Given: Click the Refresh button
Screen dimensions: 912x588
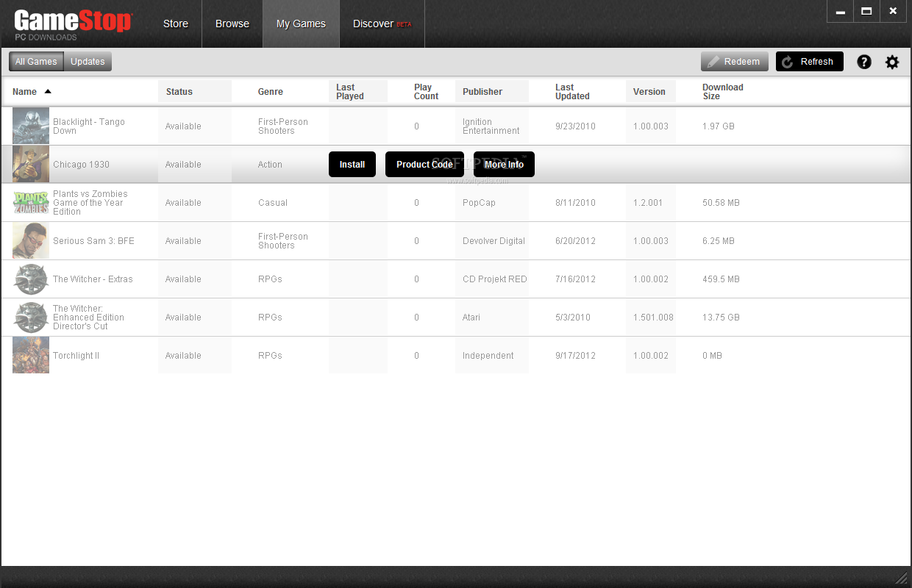Looking at the screenshot, I should click(810, 62).
